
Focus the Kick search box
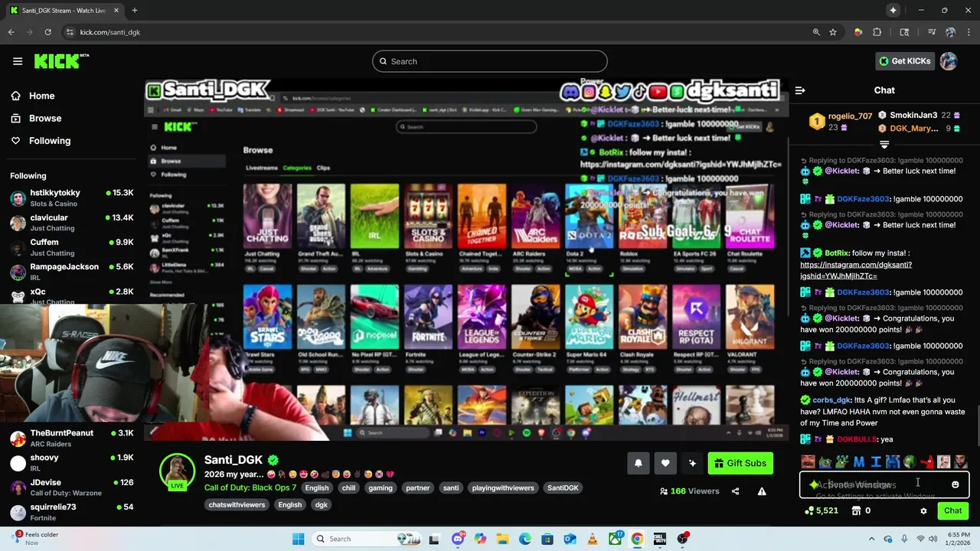[490, 61]
